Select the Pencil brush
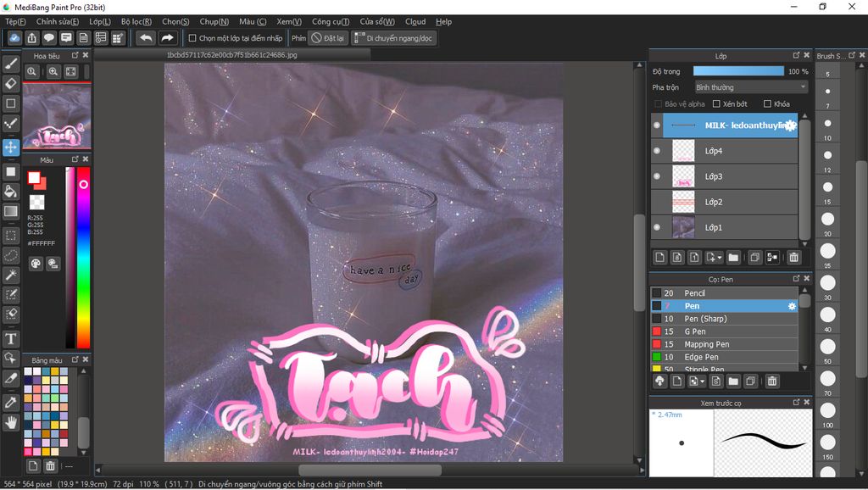This screenshot has width=868, height=490. [x=725, y=293]
